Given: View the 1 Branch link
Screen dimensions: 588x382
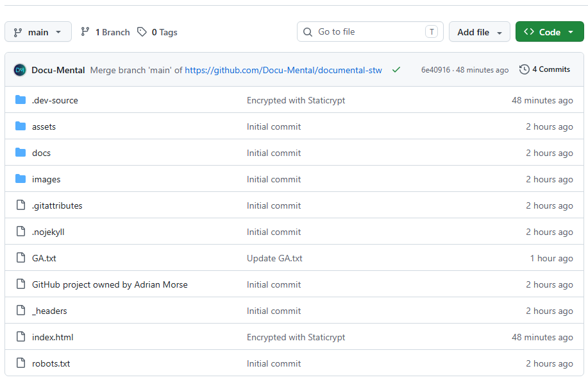Looking at the screenshot, I should click(112, 32).
